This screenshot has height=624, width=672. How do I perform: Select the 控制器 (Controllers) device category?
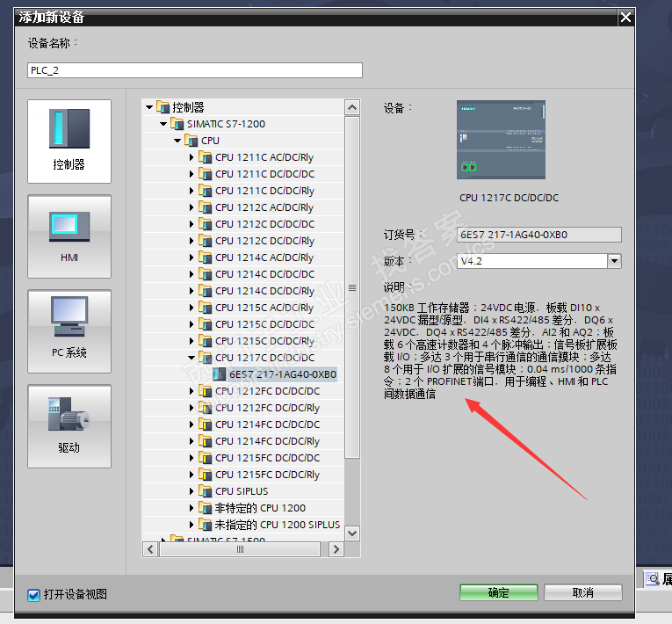[x=69, y=141]
